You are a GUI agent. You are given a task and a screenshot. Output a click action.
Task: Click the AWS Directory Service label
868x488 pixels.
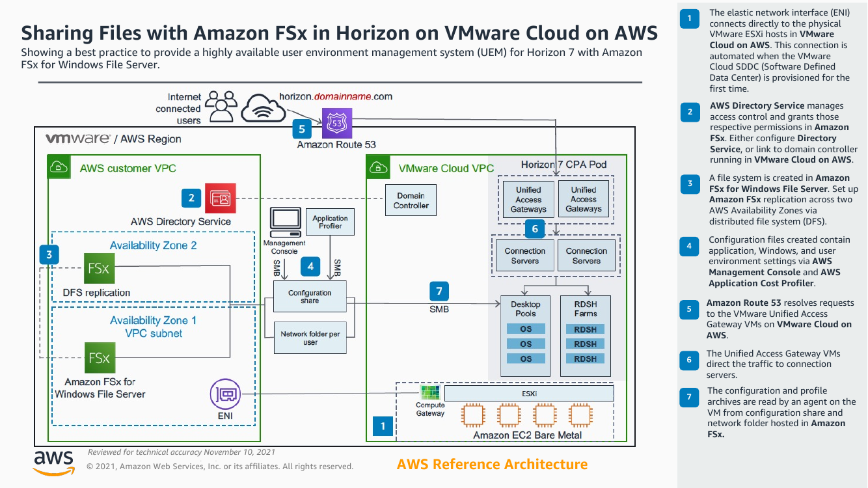point(181,222)
